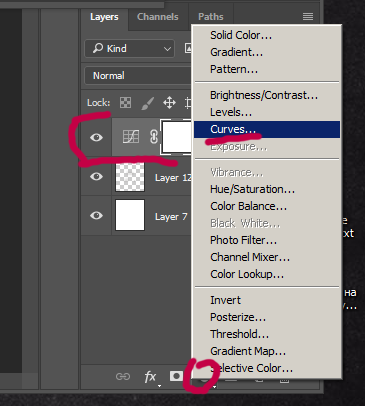This screenshot has width=365, height=406.
Task: Click the lock transparent pixels icon
Action: (125, 103)
